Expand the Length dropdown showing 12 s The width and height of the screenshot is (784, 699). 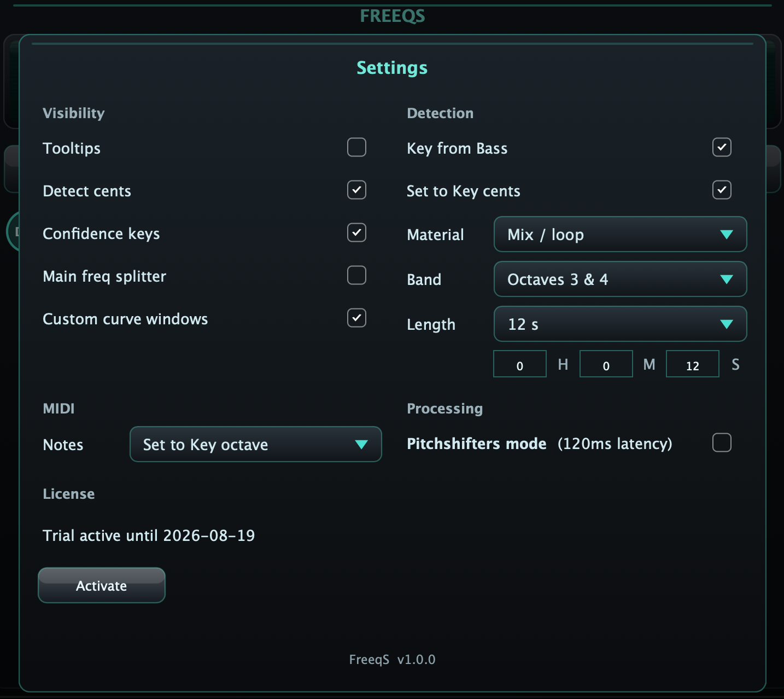pos(620,324)
